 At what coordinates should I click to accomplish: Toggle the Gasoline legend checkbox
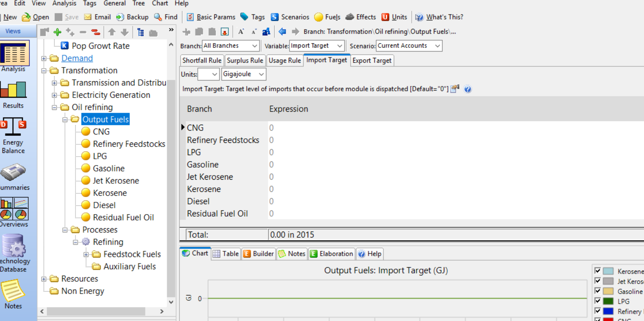pos(597,291)
